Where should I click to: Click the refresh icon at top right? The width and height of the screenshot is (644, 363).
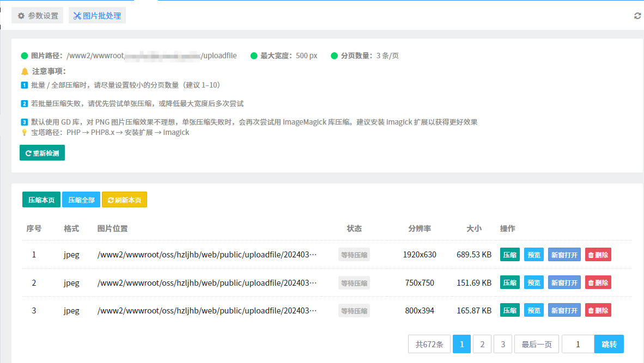point(637,16)
